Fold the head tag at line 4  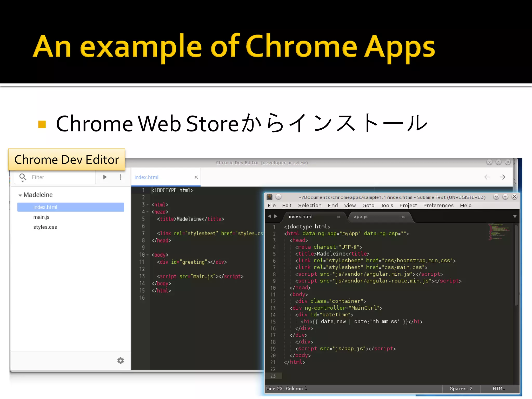pos(148,212)
